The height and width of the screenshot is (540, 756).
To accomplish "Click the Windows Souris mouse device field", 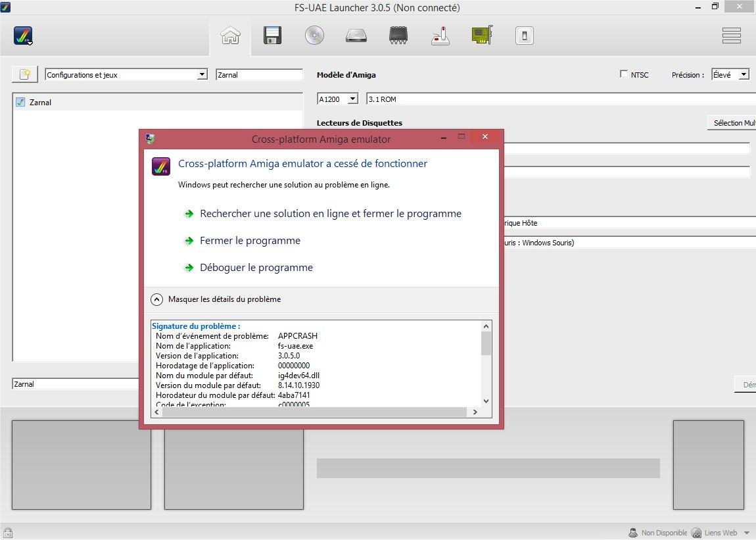I will [629, 243].
